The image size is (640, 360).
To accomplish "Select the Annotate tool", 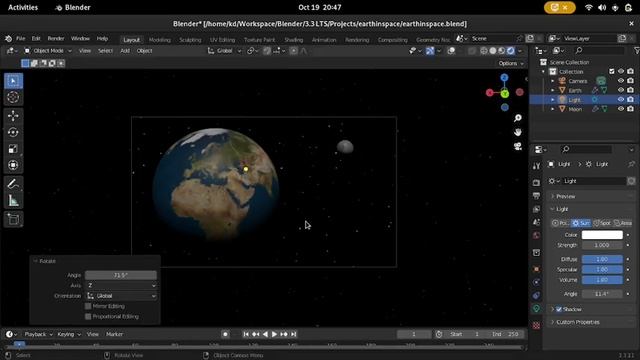I will 13,184.
